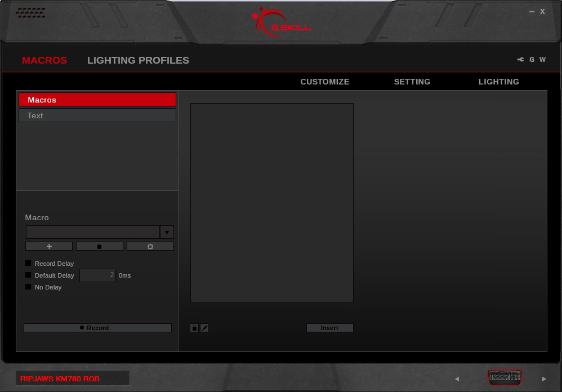Click the pencil edit icon
The image size is (562, 392).
click(x=204, y=328)
